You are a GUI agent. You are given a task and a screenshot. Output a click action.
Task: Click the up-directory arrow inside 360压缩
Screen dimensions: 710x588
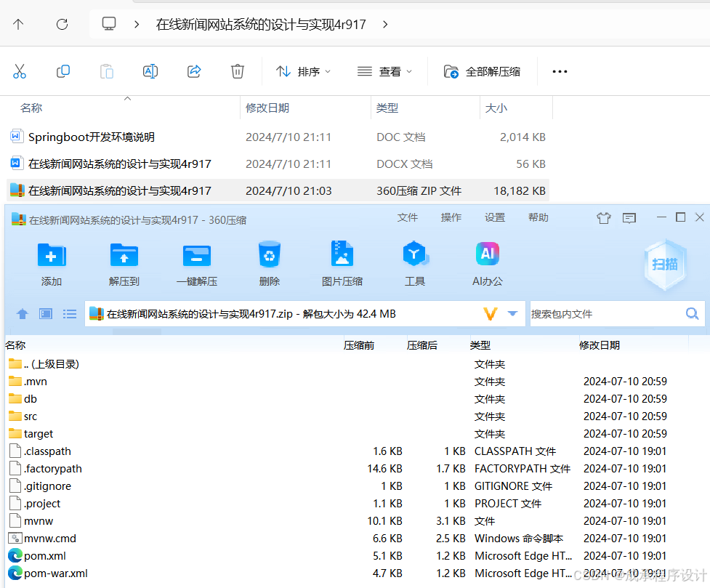(x=22, y=313)
